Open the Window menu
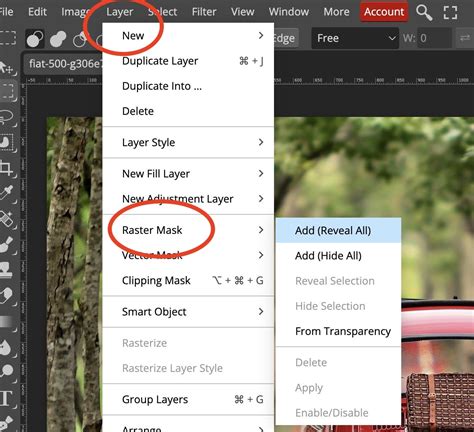The width and height of the screenshot is (474, 432). tap(289, 12)
